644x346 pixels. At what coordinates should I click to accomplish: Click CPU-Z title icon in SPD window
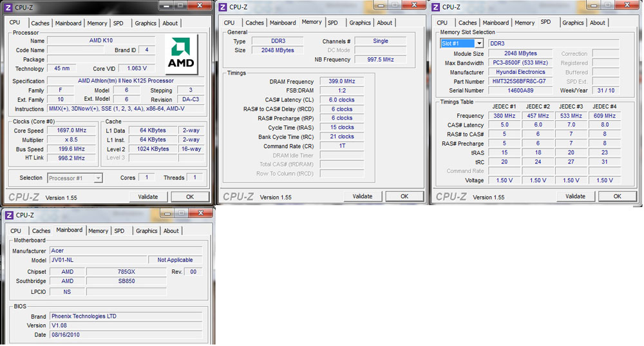tap(436, 7)
